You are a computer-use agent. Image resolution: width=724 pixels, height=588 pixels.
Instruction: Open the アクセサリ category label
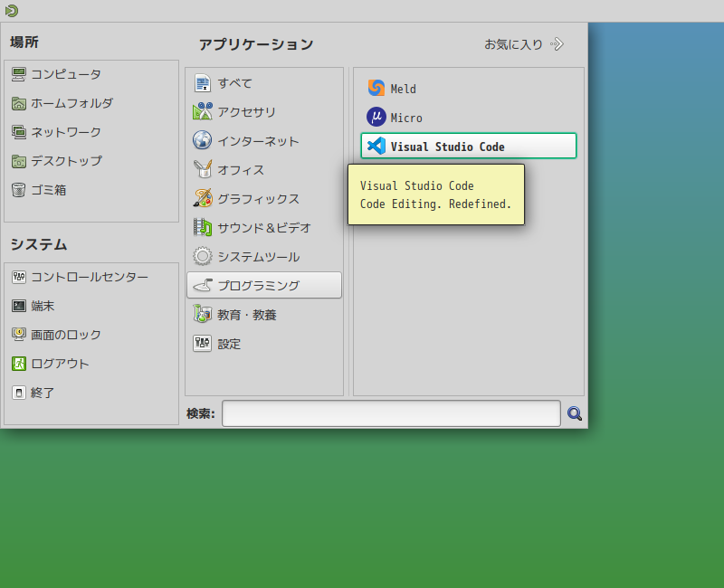coord(247,112)
